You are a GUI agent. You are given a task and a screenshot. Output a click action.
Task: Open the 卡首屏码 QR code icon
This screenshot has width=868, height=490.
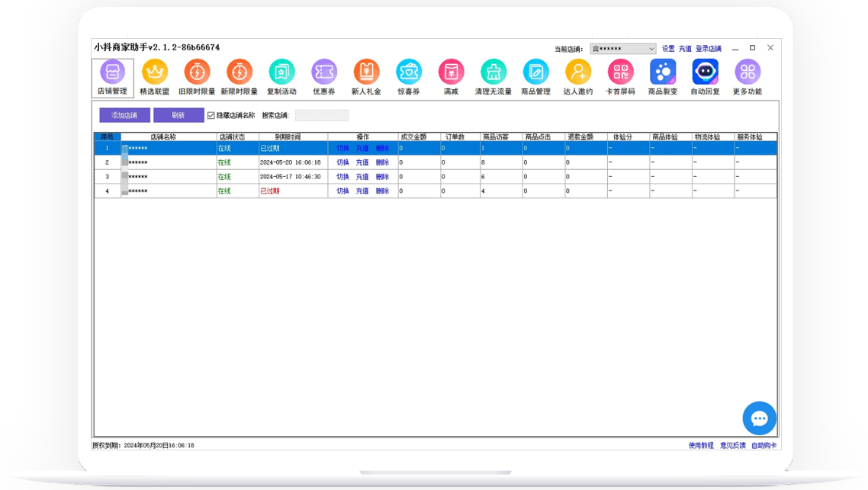point(620,72)
